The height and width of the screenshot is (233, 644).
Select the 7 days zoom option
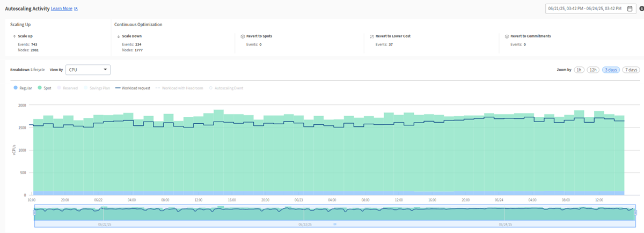(631, 70)
